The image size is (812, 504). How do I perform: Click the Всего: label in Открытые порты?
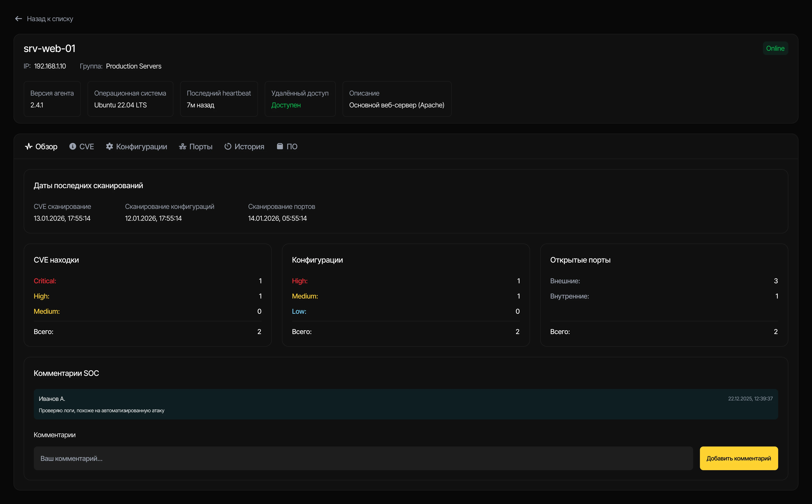click(x=560, y=332)
